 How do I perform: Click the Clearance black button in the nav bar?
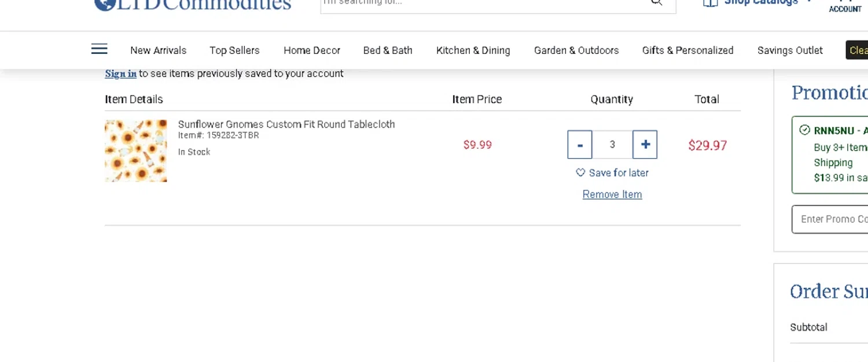tap(858, 50)
